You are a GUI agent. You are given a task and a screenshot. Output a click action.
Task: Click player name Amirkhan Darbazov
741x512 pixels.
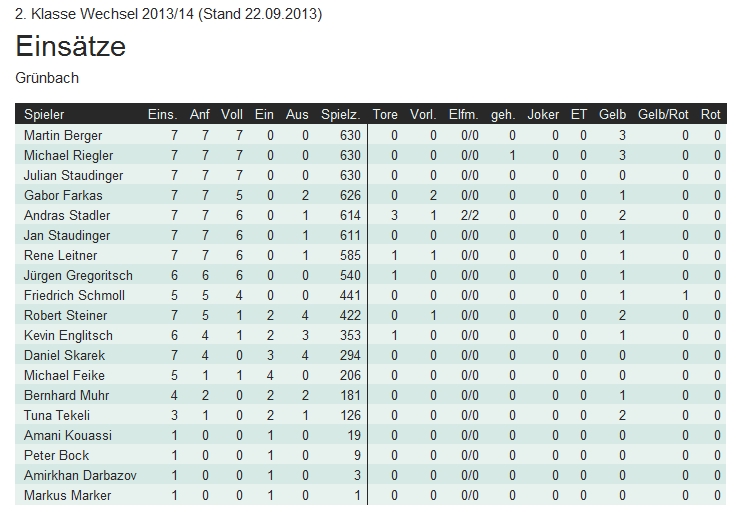pyautogui.click(x=82, y=476)
